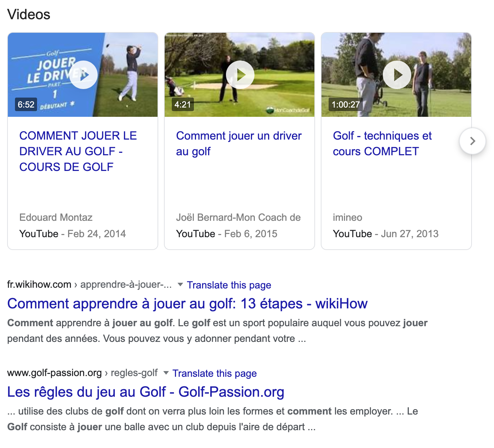
Task: Click the Edouard Montaz channel name
Action: (56, 217)
